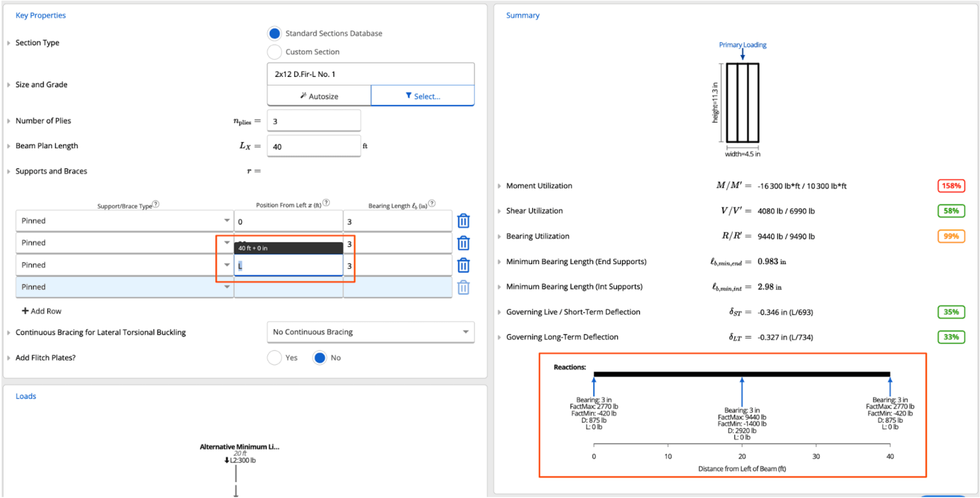Click the Key Properties heading

(x=40, y=15)
